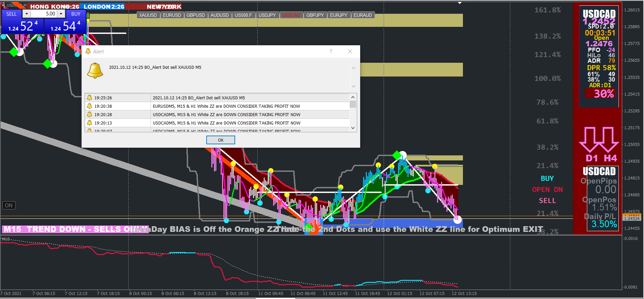Viewport: 644px width, 299px height.
Task: Decrease lot volume with the down arrow
Action: 27,14
